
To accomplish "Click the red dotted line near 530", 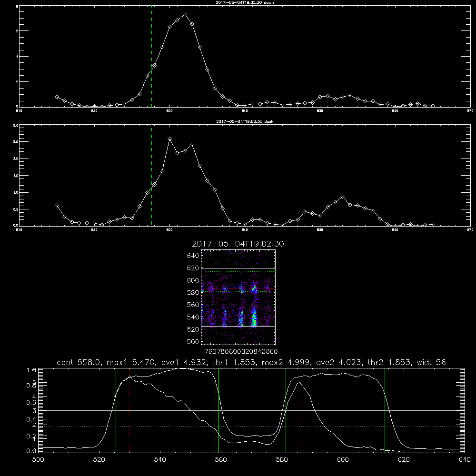I will 129,410.
